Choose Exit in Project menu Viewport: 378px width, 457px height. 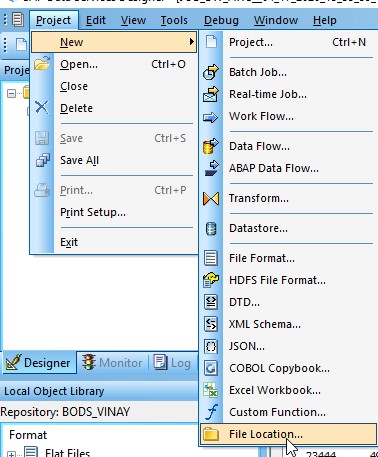(x=114, y=242)
